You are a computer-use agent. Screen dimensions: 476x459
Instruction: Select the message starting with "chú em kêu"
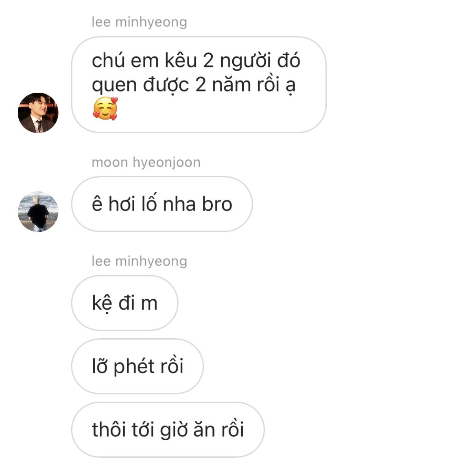[x=199, y=85]
